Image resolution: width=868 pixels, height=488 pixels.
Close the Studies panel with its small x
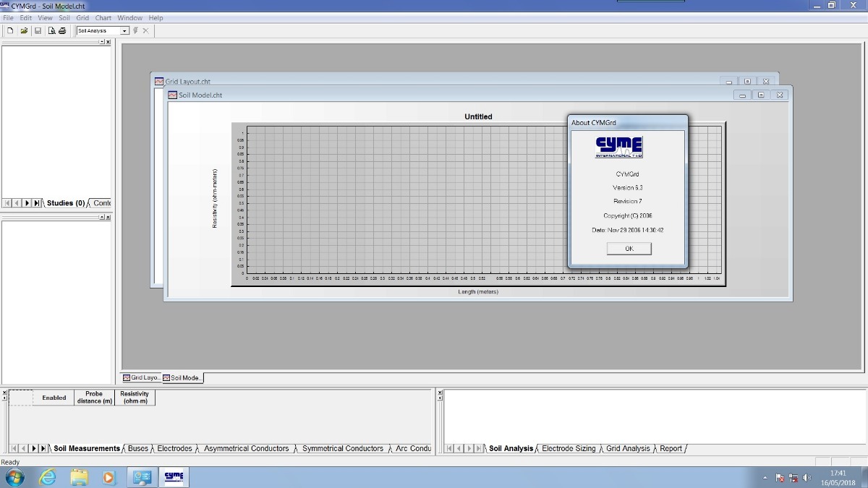[109, 42]
